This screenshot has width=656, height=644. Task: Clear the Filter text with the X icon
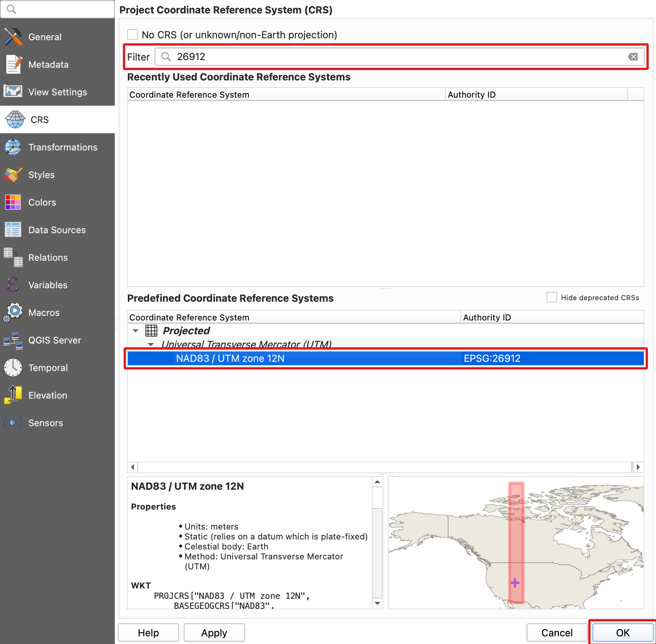click(633, 57)
